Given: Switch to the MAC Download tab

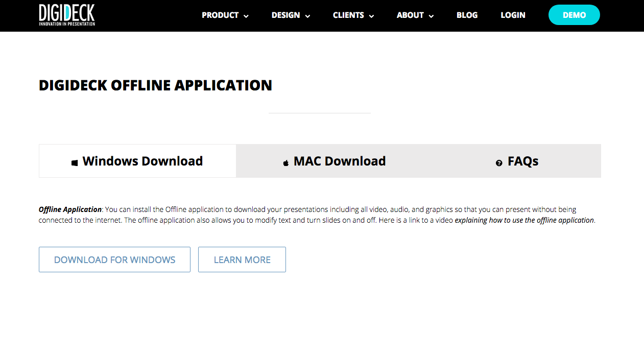Looking at the screenshot, I should pyautogui.click(x=339, y=161).
